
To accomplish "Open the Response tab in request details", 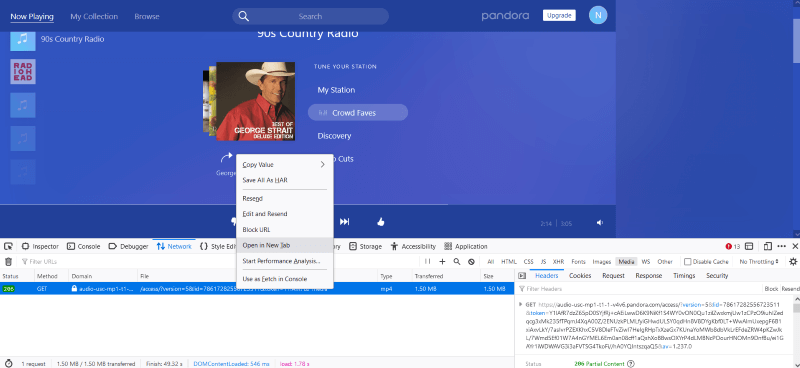I will coord(648,276).
